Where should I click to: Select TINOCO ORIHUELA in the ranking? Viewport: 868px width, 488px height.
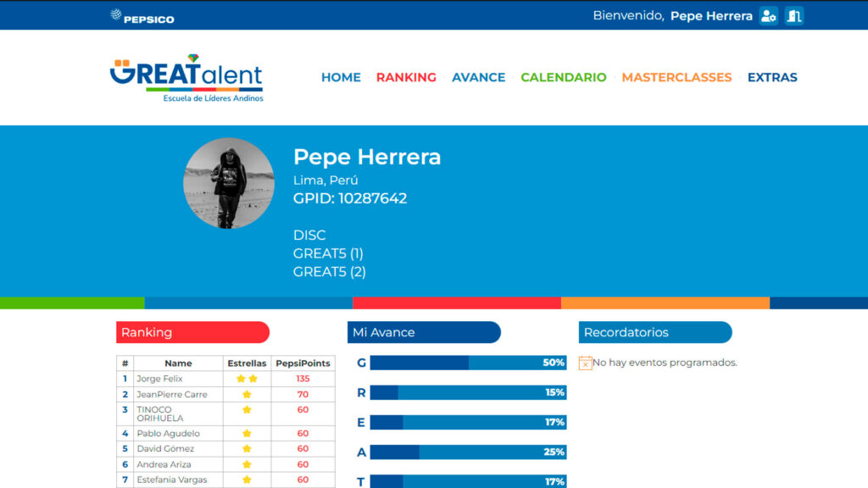tap(160, 413)
